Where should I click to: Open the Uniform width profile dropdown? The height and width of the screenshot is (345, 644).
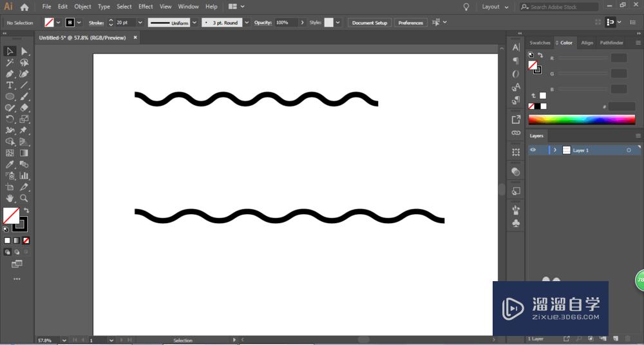coord(194,23)
